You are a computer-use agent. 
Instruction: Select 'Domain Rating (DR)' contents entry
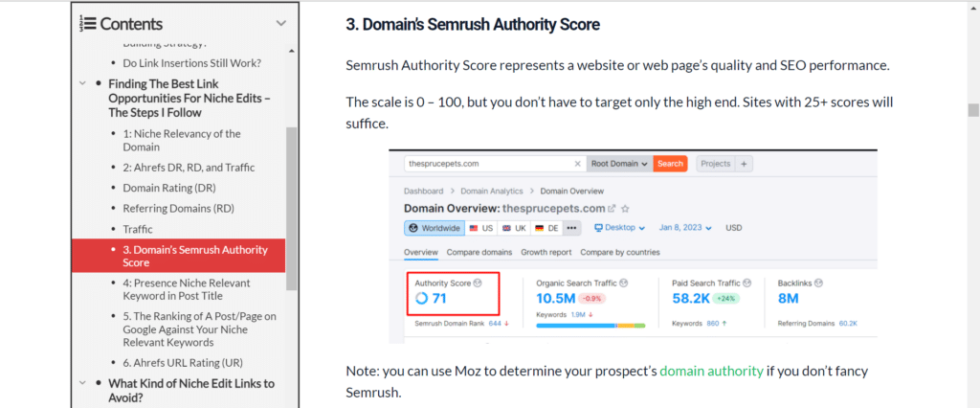169,188
